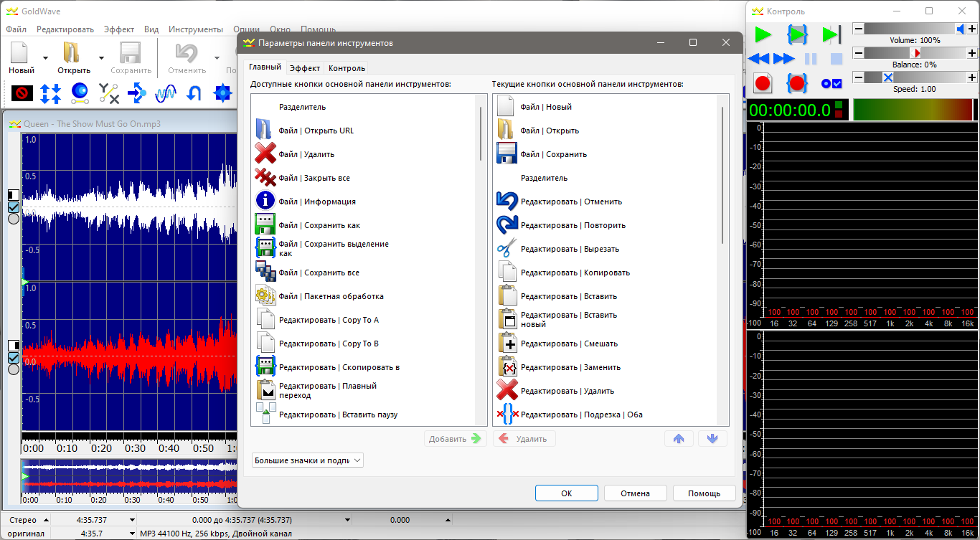This screenshot has height=540, width=980.
Task: Increase volume with the plus button
Action: 972,29
